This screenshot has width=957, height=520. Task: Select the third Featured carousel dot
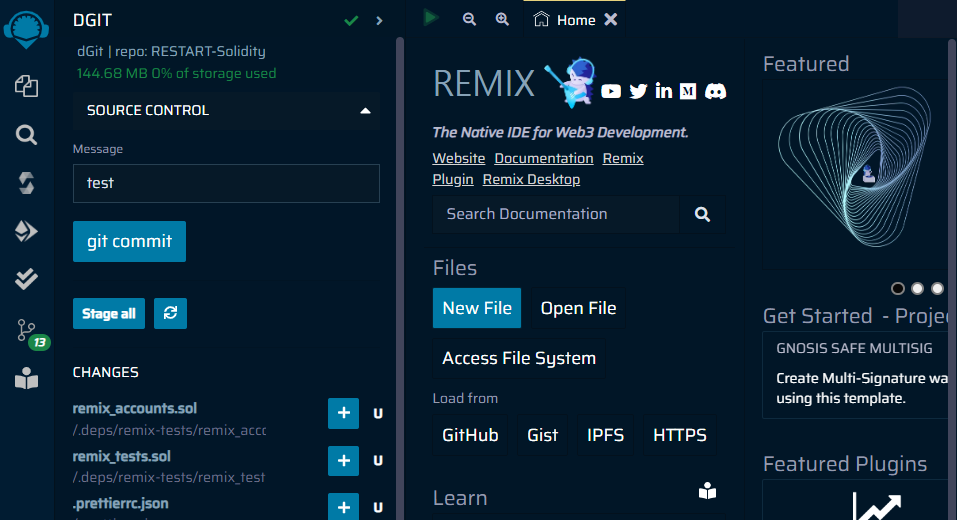point(937,288)
